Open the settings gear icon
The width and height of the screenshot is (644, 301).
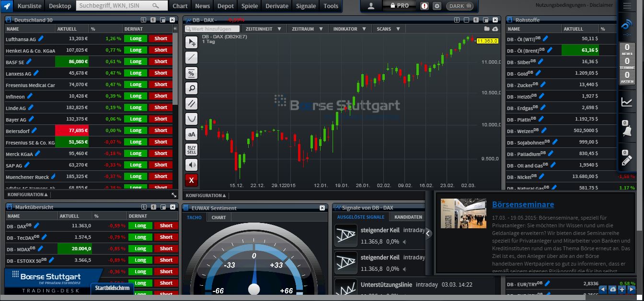(437, 6)
